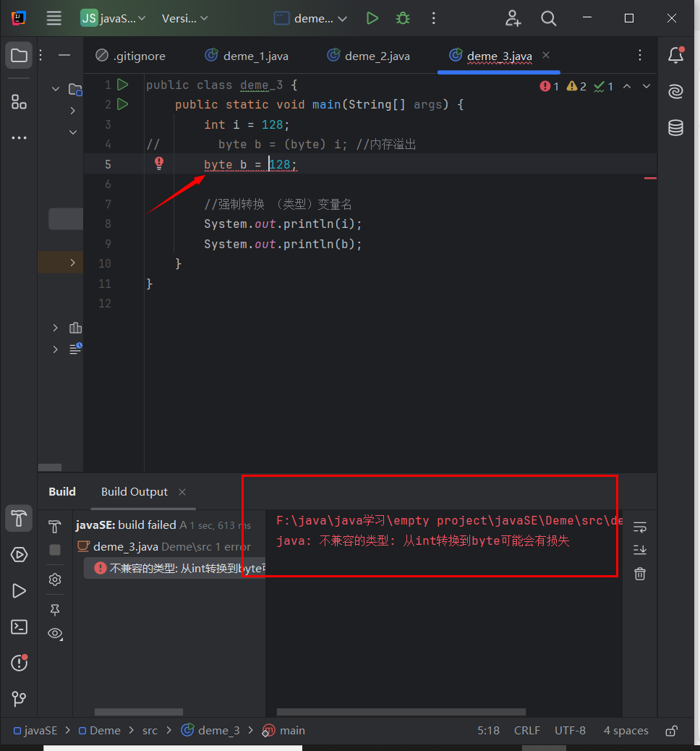Open the Structure tool window icon
This screenshot has width=700, height=751.
(x=19, y=101)
